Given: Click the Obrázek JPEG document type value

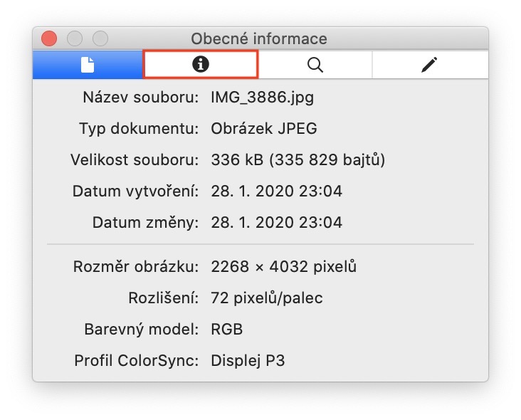Looking at the screenshot, I should click(264, 129).
